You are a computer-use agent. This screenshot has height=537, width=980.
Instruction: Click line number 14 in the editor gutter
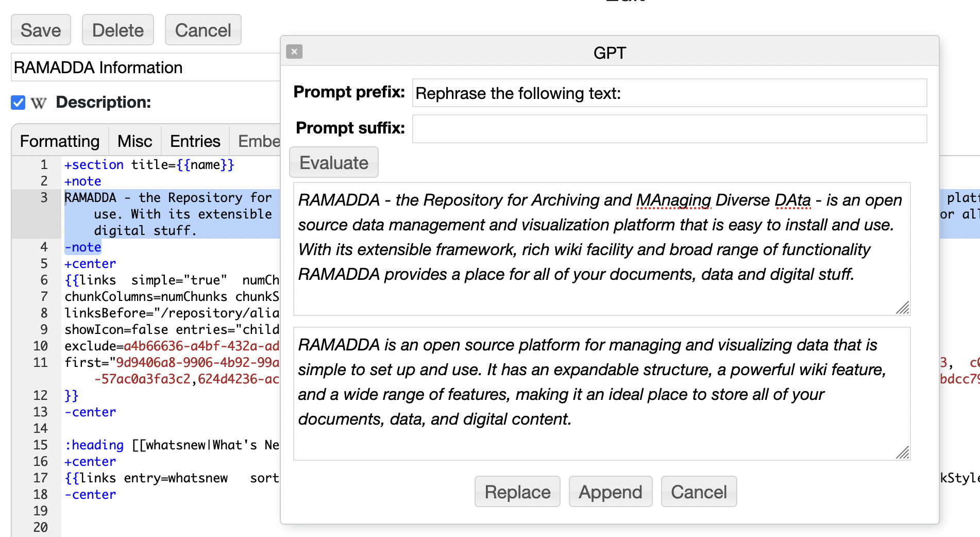[41, 428]
